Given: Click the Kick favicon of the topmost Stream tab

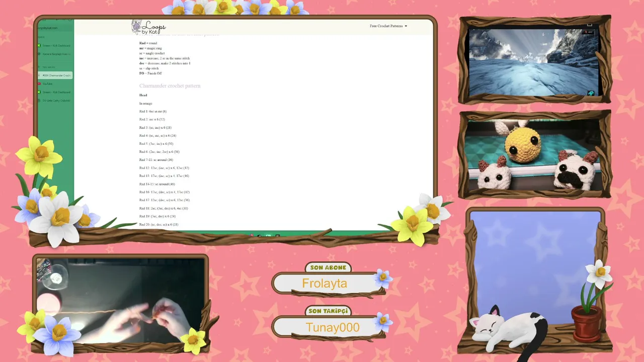Looking at the screenshot, I should 39,46.
